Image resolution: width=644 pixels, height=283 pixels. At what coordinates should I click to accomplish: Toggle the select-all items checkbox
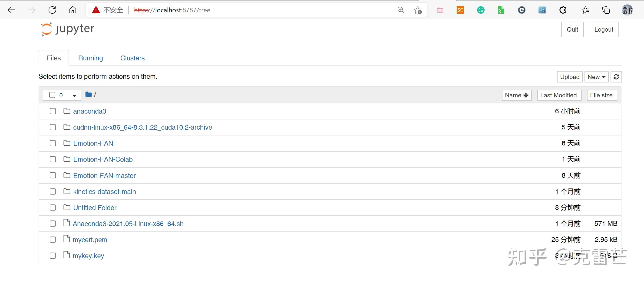(x=52, y=95)
